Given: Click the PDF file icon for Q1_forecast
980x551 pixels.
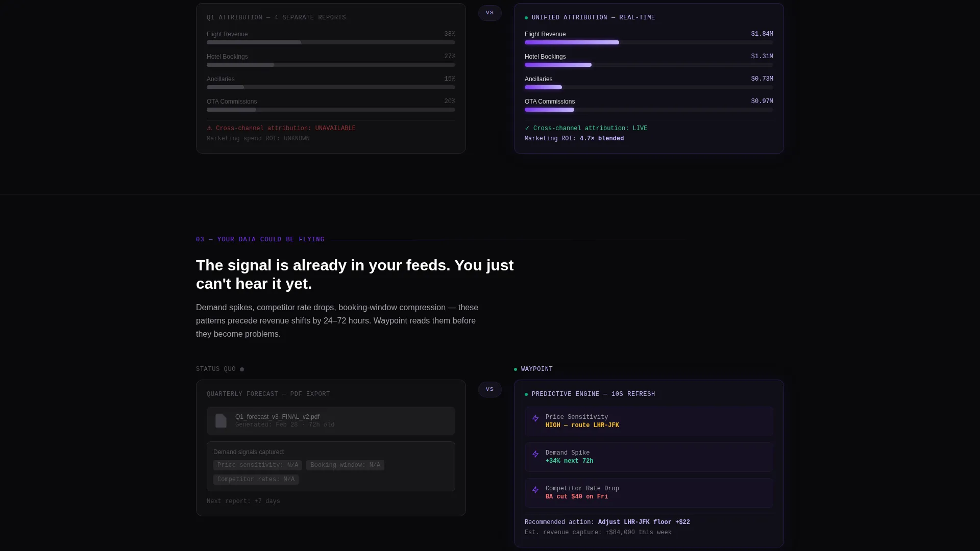Looking at the screenshot, I should pyautogui.click(x=221, y=421).
